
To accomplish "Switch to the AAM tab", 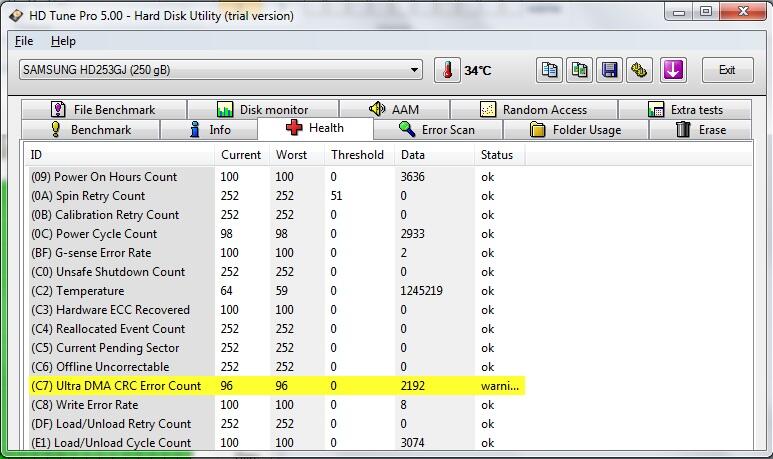I will click(394, 109).
